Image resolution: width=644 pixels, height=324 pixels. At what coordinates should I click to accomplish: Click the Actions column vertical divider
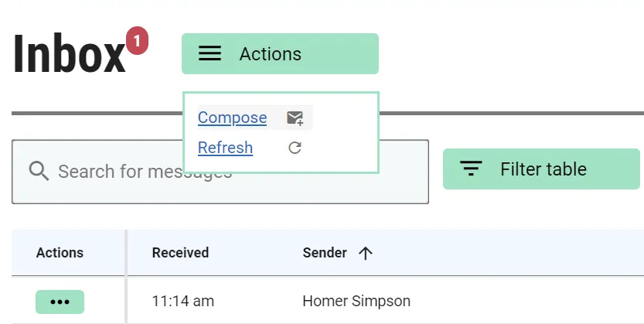click(x=126, y=275)
